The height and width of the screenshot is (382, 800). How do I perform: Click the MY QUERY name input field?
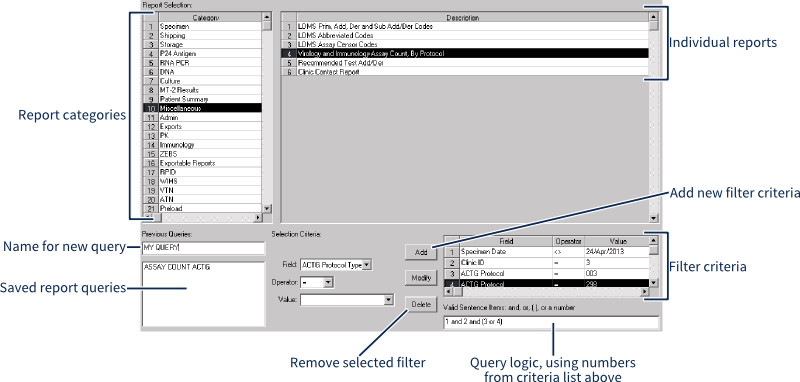[x=204, y=248]
